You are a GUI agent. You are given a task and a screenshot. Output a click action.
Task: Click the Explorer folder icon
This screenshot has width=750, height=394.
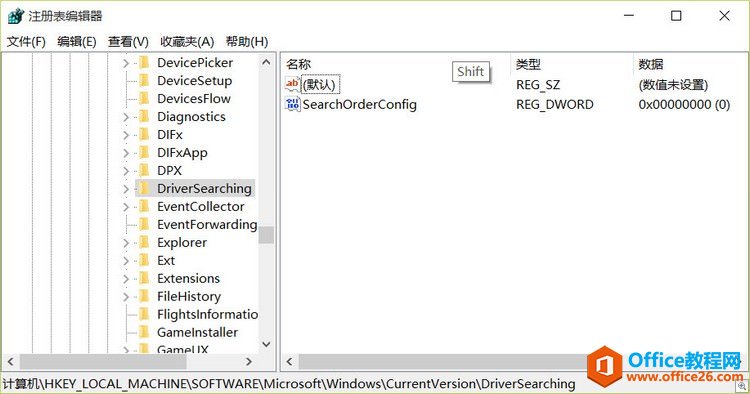(x=144, y=242)
